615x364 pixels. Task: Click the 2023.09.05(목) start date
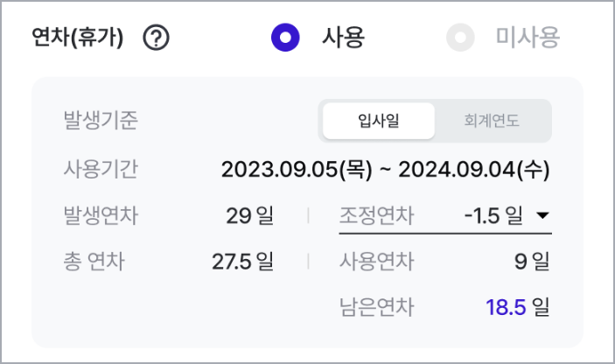[297, 170]
